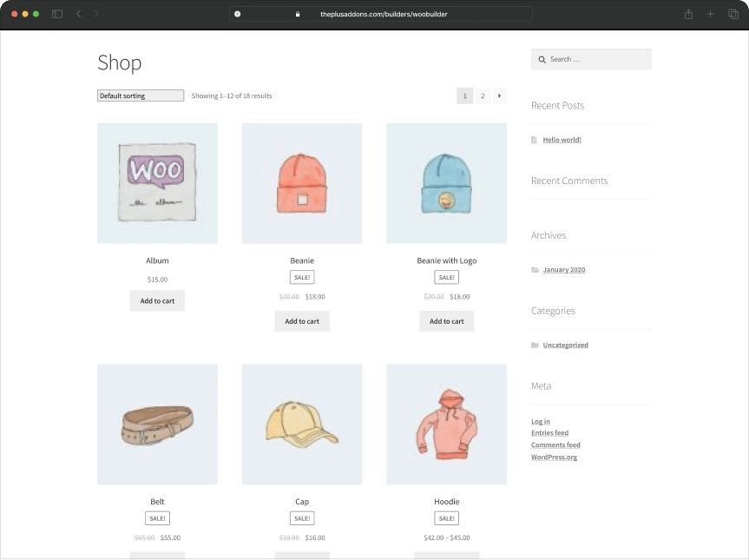Image resolution: width=749 pixels, height=560 pixels.
Task: Click the padlock icon in the address bar
Action: pos(297,14)
